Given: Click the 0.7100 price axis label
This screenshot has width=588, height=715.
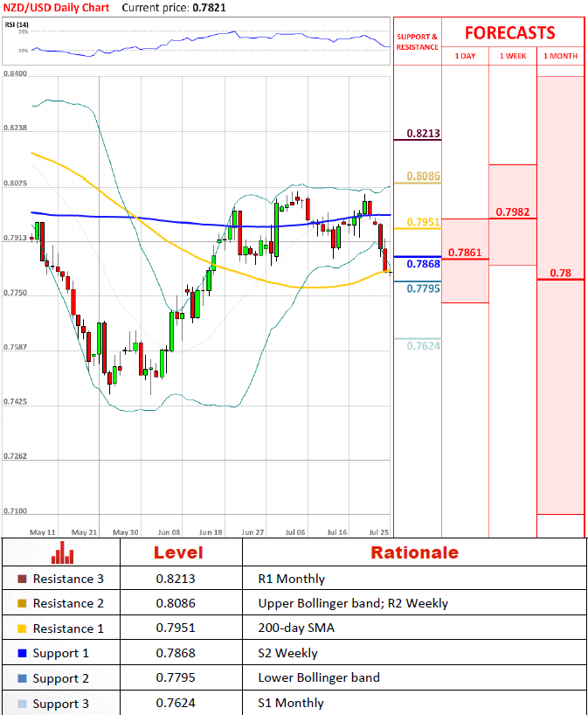Looking at the screenshot, I should [16, 510].
